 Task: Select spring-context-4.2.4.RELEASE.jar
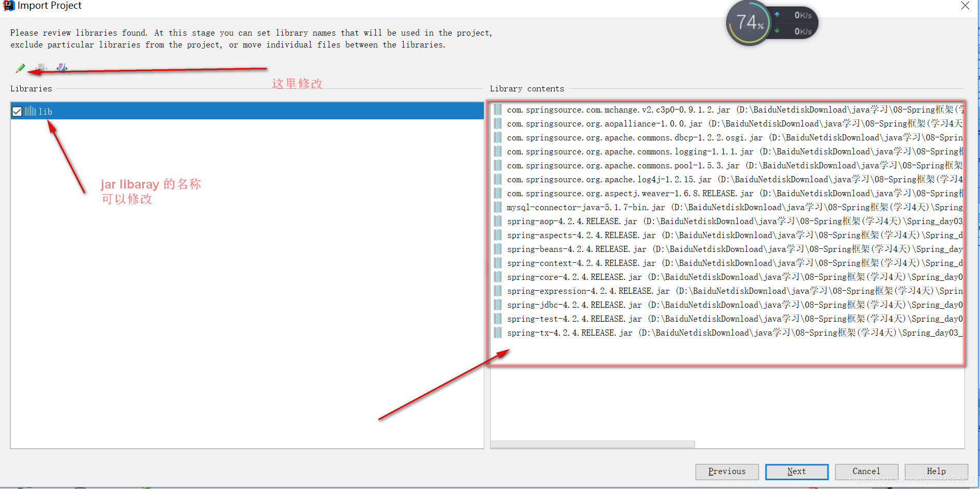(x=727, y=263)
